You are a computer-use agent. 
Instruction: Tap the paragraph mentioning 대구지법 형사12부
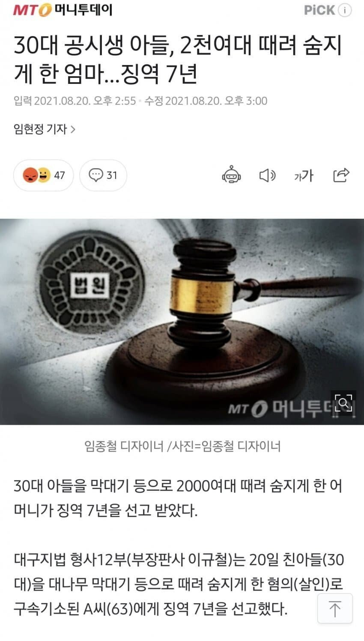click(179, 584)
